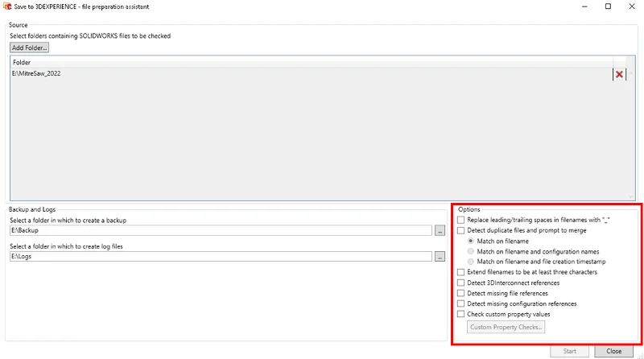Image resolution: width=644 pixels, height=359 pixels.
Task: Select Match on filename and file creation timestamp
Action: pyautogui.click(x=471, y=262)
